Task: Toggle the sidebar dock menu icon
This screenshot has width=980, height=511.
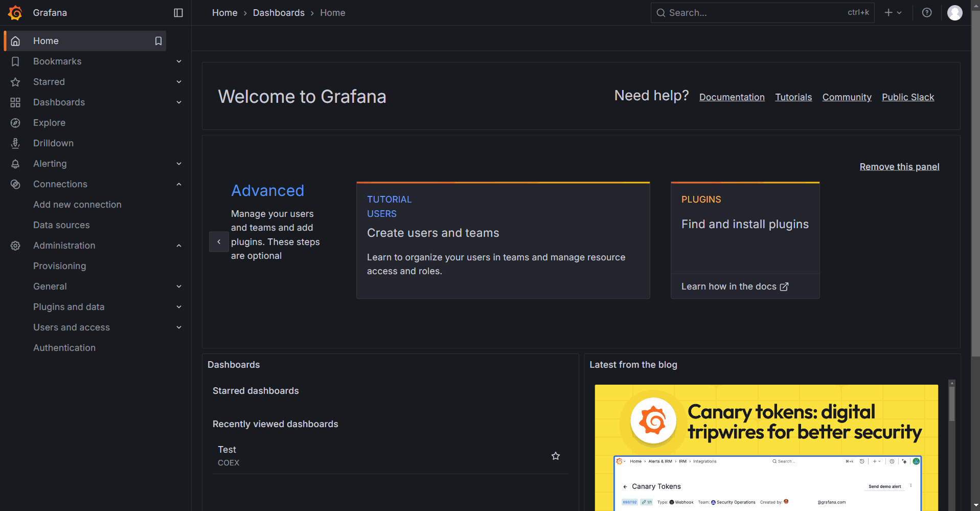Action: (178, 13)
